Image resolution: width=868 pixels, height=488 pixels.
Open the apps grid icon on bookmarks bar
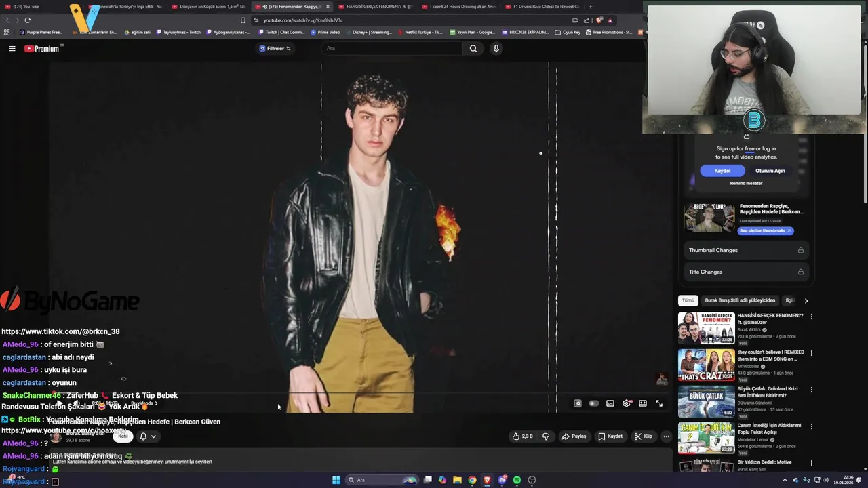[x=7, y=32]
